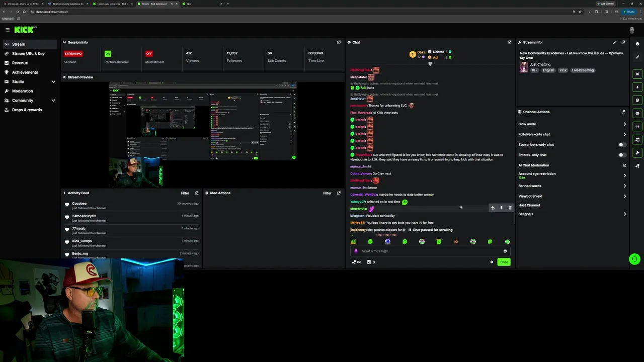Pop out the Chat panel
This screenshot has width=644, height=362.
(x=509, y=42)
